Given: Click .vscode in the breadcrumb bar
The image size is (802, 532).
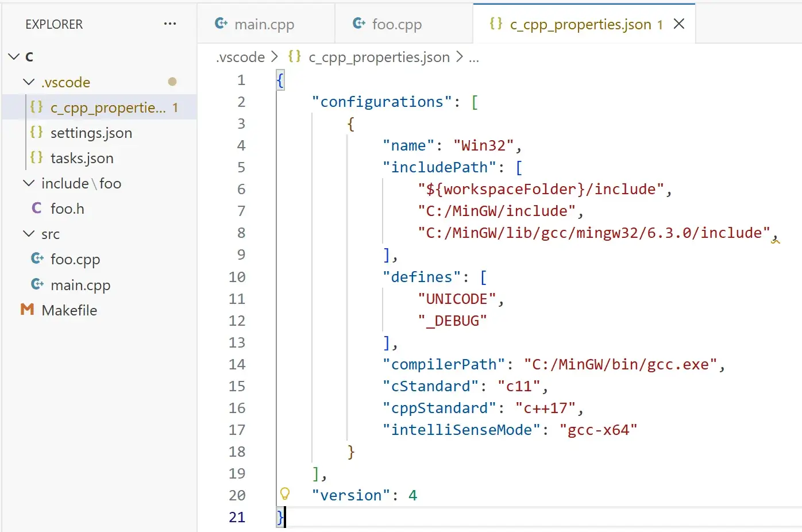Looking at the screenshot, I should tap(240, 57).
